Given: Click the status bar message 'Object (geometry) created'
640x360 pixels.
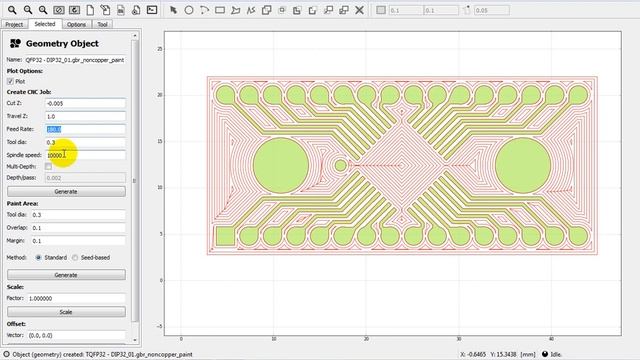Looking at the screenshot, I should tap(102, 354).
